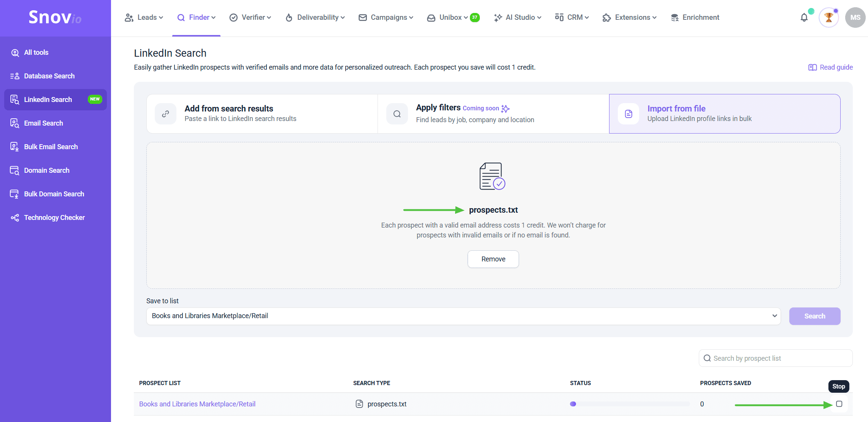
Task: Open the Save to list dropdown
Action: (463, 316)
